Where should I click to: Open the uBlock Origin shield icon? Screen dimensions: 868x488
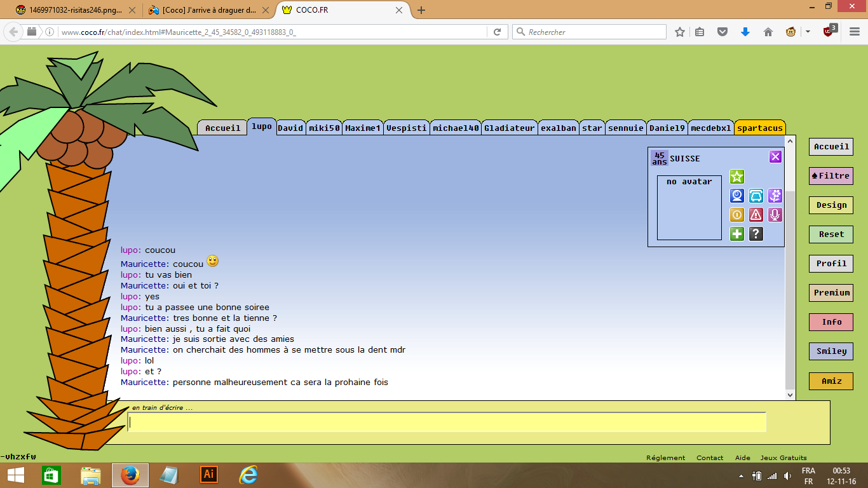click(830, 31)
